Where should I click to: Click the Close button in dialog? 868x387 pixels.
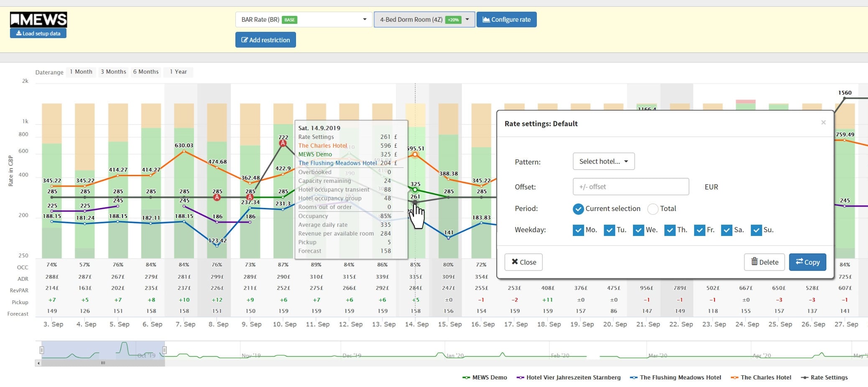click(x=523, y=262)
